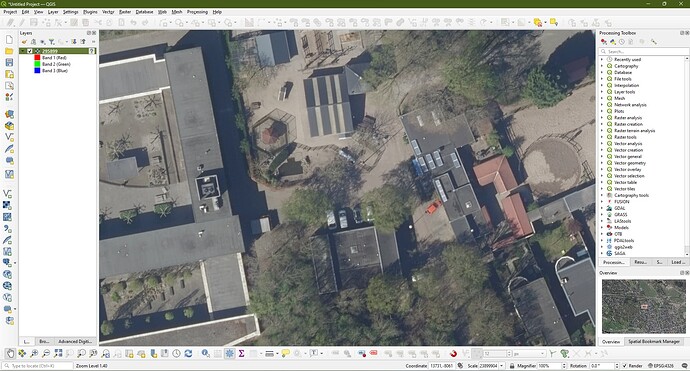Click the Open Project folder icon
690x371 pixels.
pos(9,51)
